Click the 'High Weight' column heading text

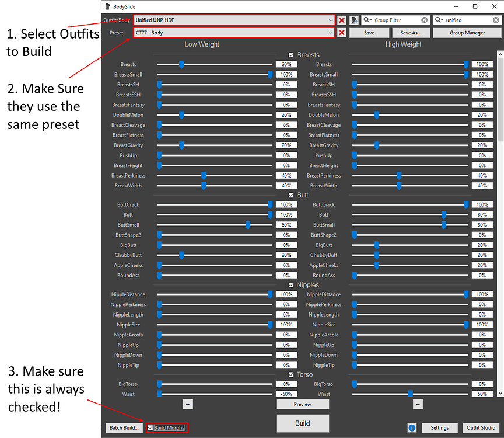coord(403,44)
